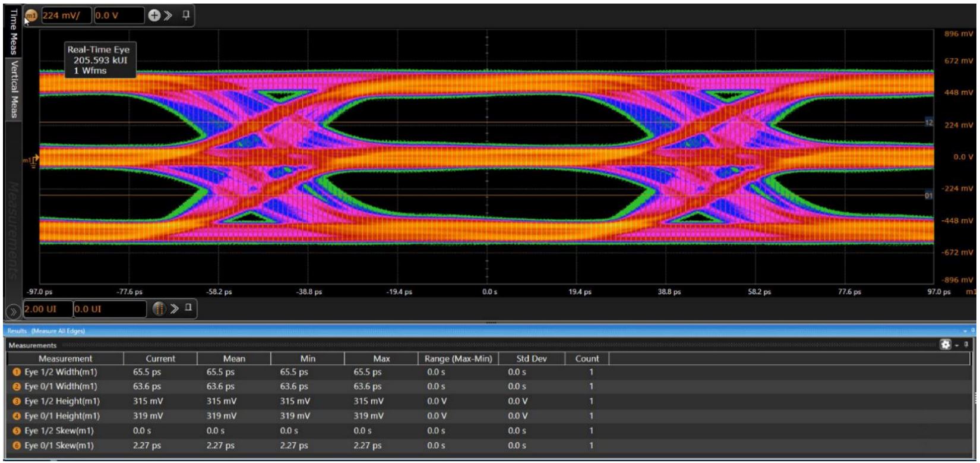Pin the horizontal scale toolbar
Screen dimensions: 980x463
188,308
